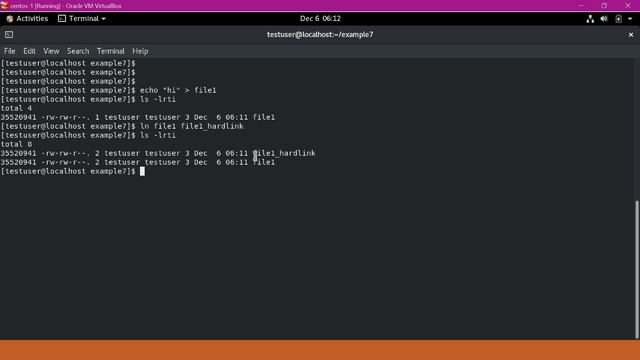Open the Search menu
Image resolution: width=640 pixels, height=360 pixels.
(78, 51)
